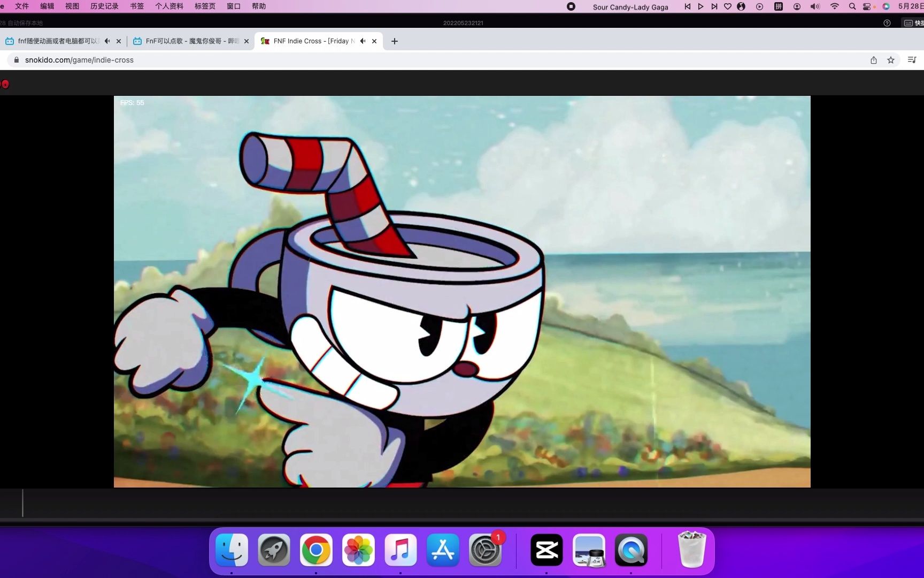Image resolution: width=924 pixels, height=578 pixels.
Task: Skip to next track in menu bar
Action: pos(714,6)
